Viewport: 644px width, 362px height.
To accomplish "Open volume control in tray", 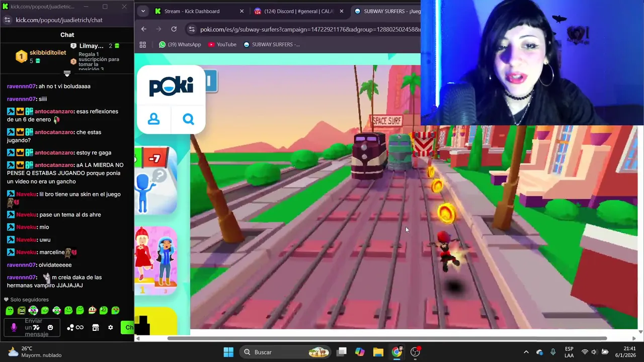I will [x=594, y=352].
